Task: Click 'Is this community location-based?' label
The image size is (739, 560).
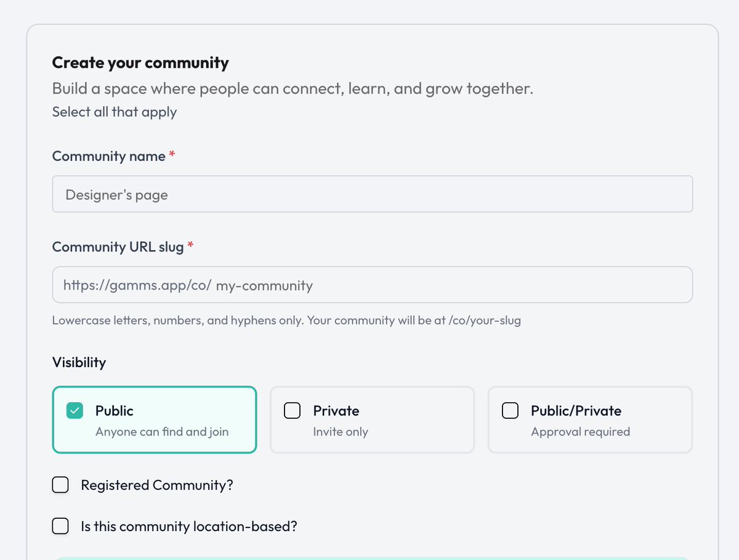Action: [x=189, y=527]
